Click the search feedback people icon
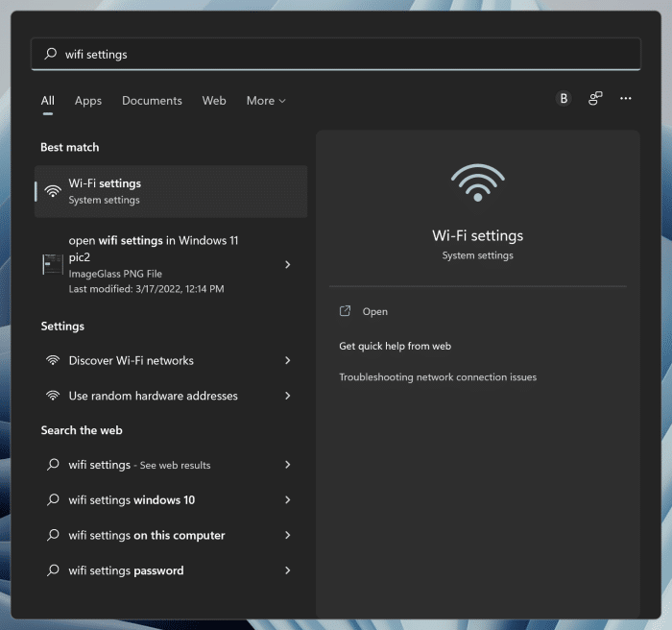This screenshot has width=672, height=630. 595,99
